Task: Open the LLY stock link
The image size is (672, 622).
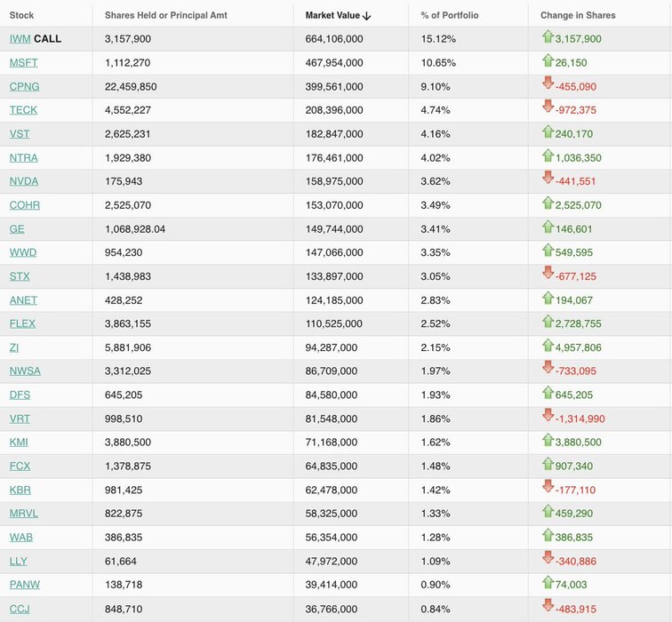Action: (x=19, y=562)
